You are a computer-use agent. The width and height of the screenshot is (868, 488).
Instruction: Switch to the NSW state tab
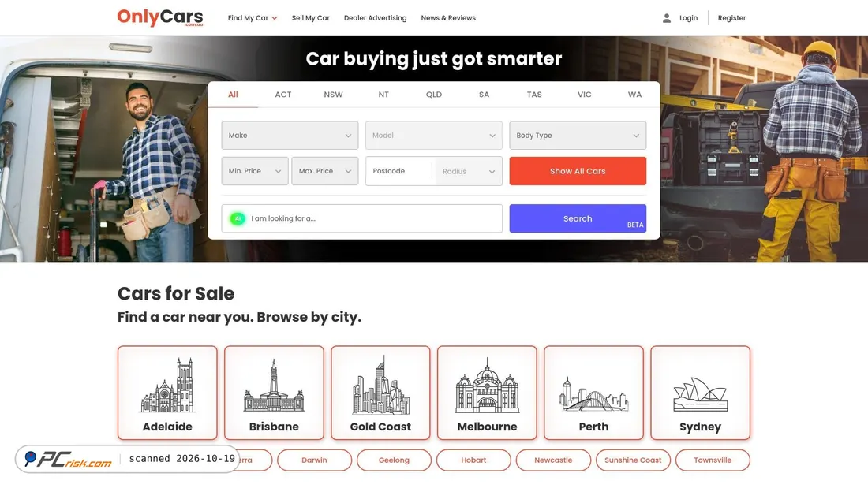pyautogui.click(x=333, y=95)
